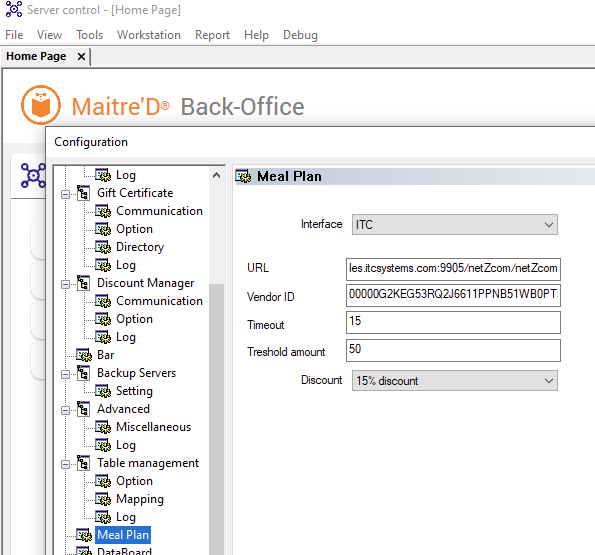Viewport: 595px width, 555px height.
Task: Click the Meal Plan header gear icon
Action: 243,176
